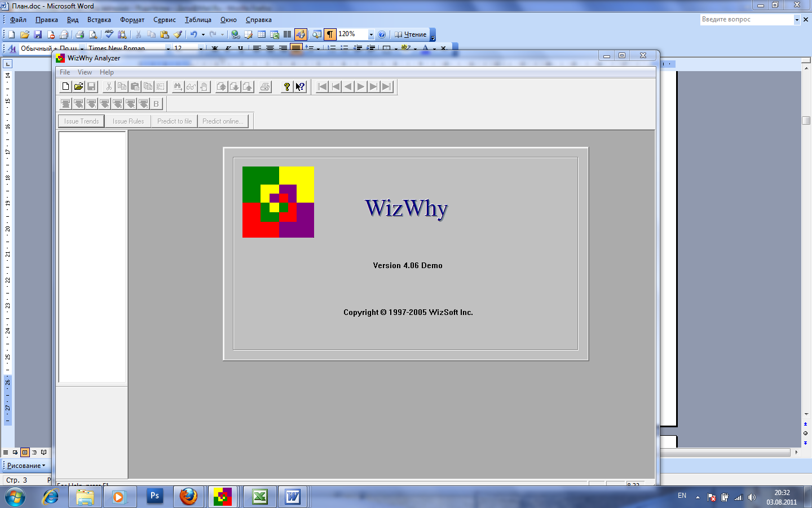This screenshot has width=812, height=508.
Task: Click the Predict to file button
Action: (x=174, y=121)
